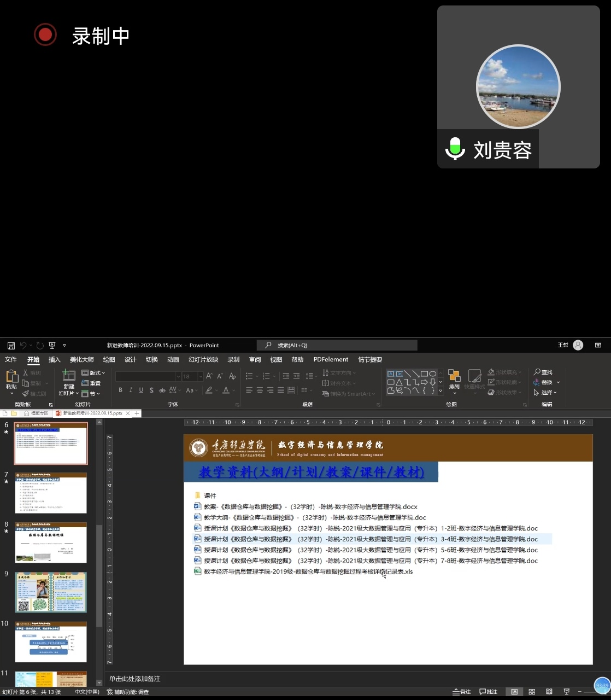611x700 pixels.
Task: Select the oval shape in shapes gallery
Action: coord(432,374)
